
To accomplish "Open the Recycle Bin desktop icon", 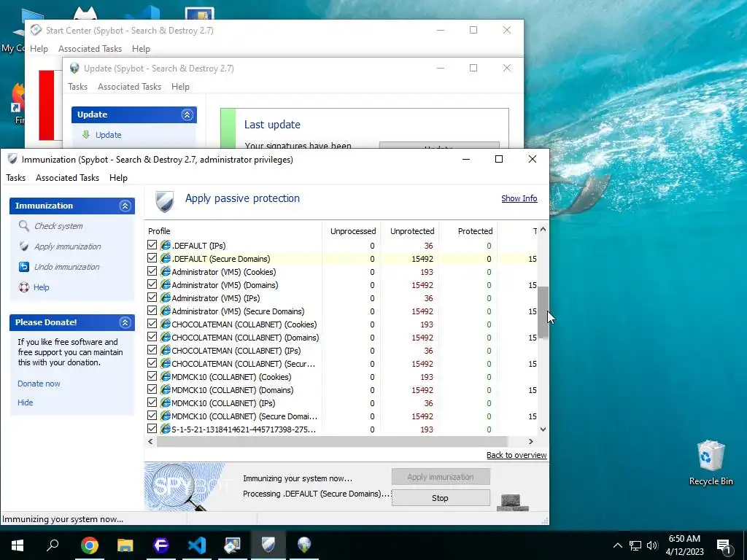I will (711, 463).
